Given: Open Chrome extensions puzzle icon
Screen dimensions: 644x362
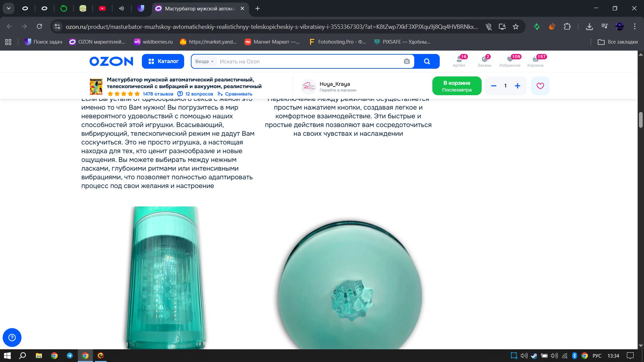Looking at the screenshot, I should [567, 26].
